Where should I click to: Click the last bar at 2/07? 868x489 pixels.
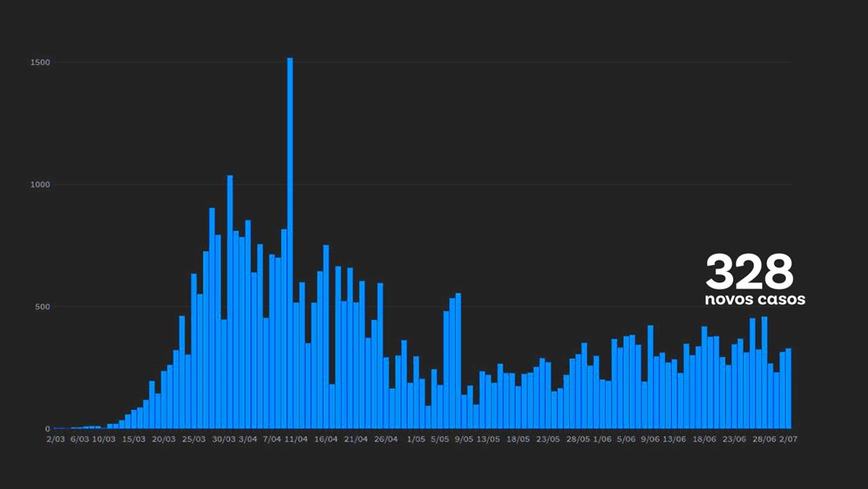[788, 388]
